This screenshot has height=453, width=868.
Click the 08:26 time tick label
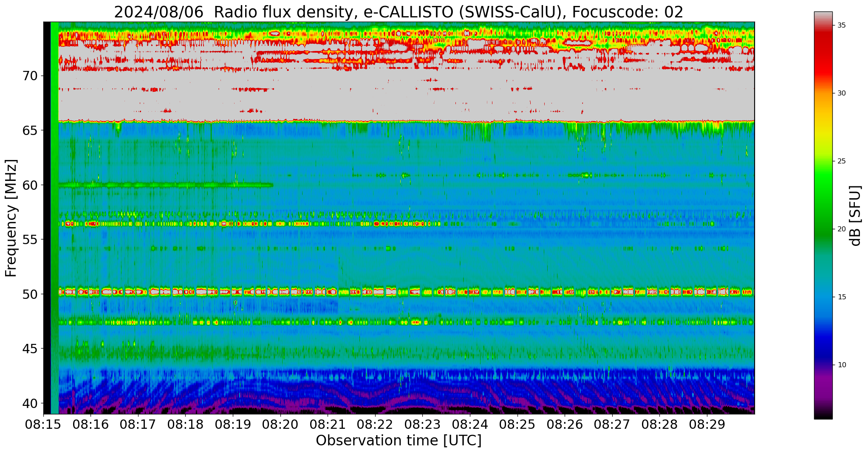click(565, 425)
